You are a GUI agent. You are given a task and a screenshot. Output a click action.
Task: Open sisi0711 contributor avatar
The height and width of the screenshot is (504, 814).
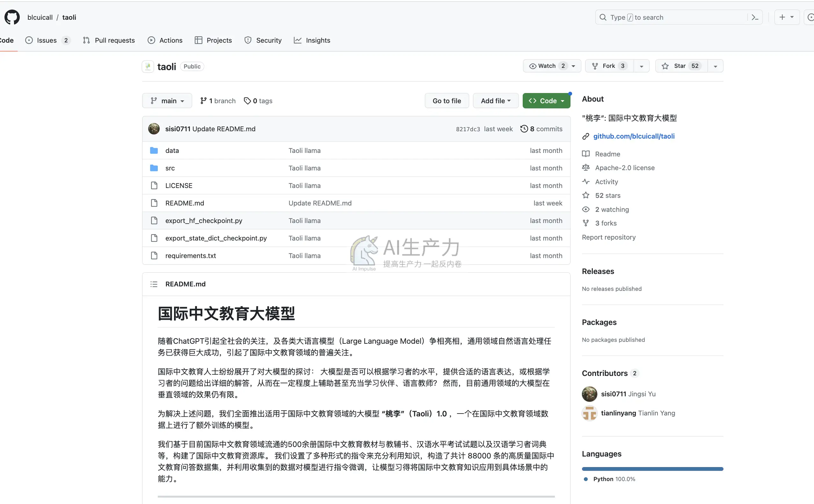(590, 394)
